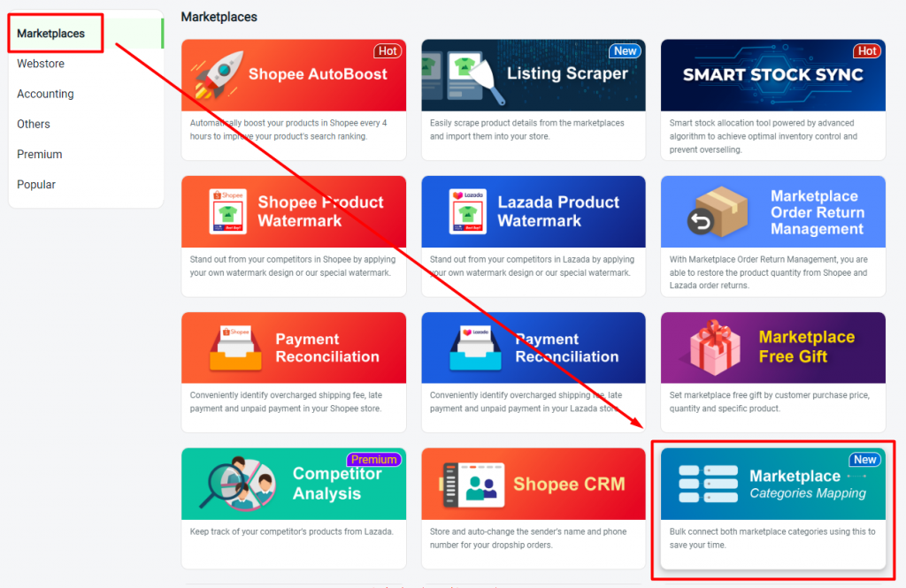Screen dimensions: 906x588
Task: Open the Listing Scraper app title
Action: (x=567, y=73)
